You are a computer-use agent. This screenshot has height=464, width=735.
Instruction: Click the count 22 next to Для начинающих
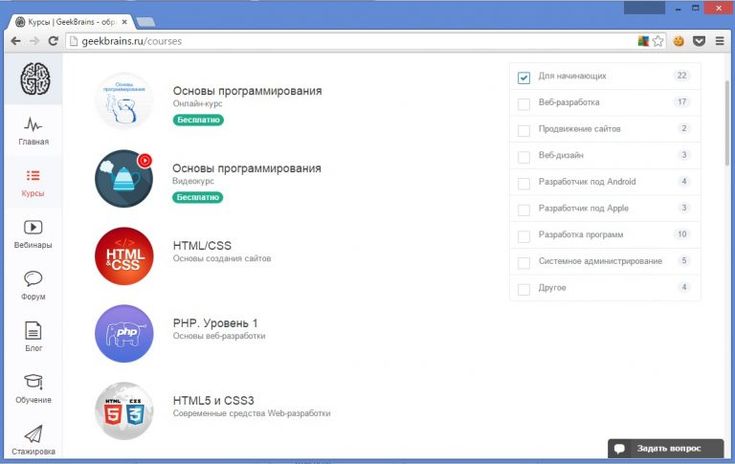[682, 75]
